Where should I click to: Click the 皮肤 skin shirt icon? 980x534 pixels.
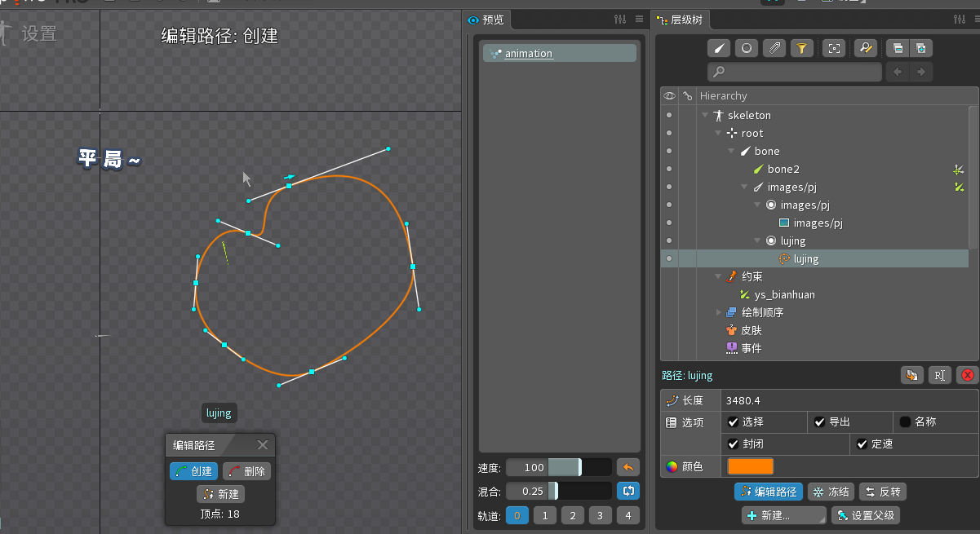pos(731,330)
